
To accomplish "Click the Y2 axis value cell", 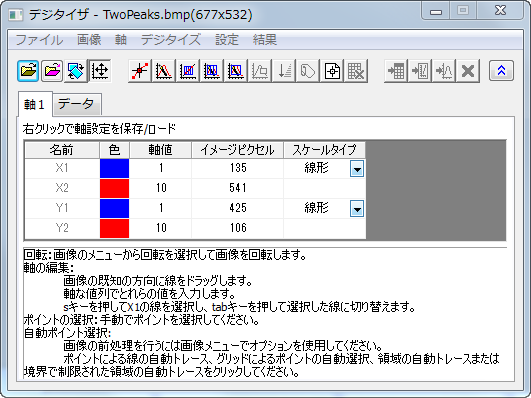I will [161, 228].
